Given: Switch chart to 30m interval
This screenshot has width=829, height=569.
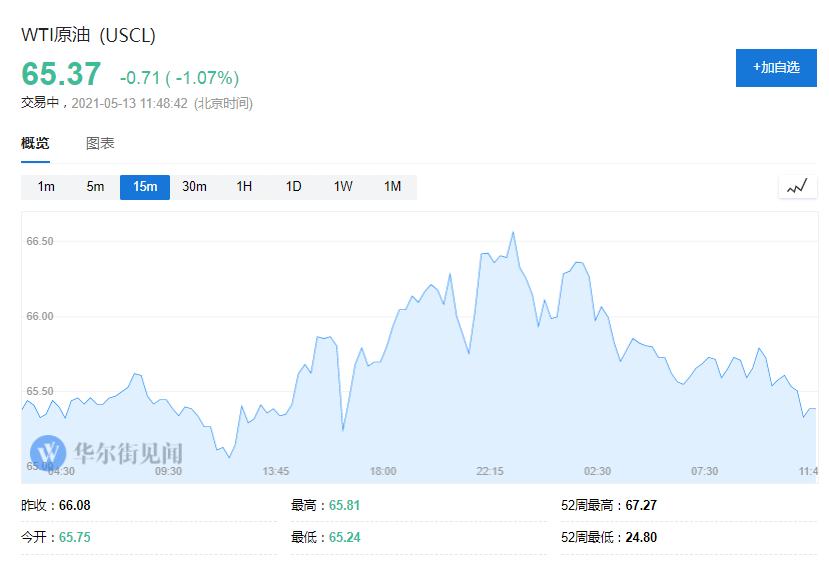Looking at the screenshot, I should (x=194, y=187).
